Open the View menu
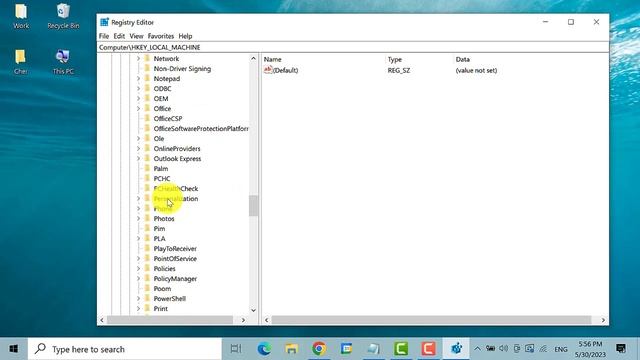Viewport: 640px width, 360px height. (136, 36)
